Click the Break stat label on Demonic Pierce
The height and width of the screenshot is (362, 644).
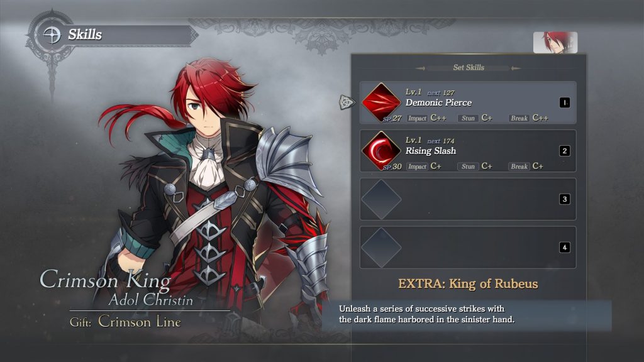pyautogui.click(x=519, y=118)
